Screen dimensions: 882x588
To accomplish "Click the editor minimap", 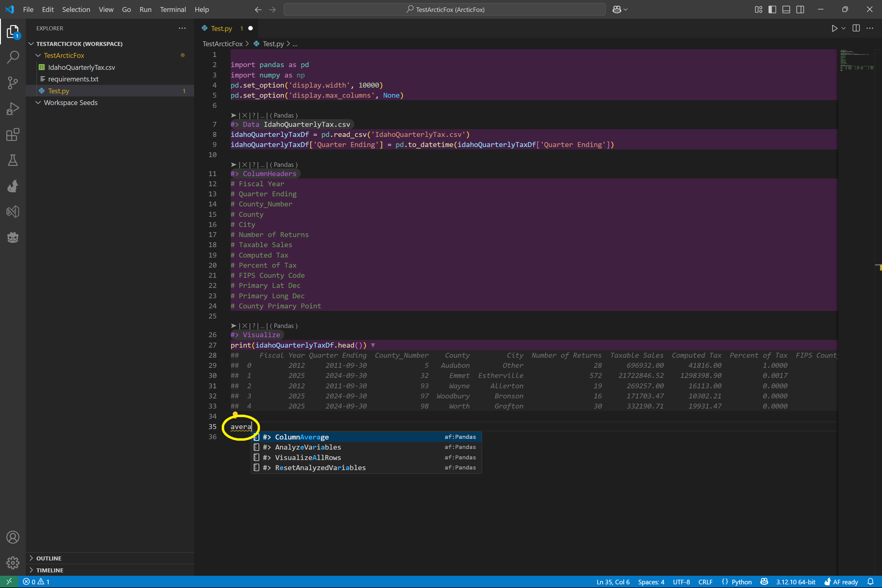I will 857,60.
